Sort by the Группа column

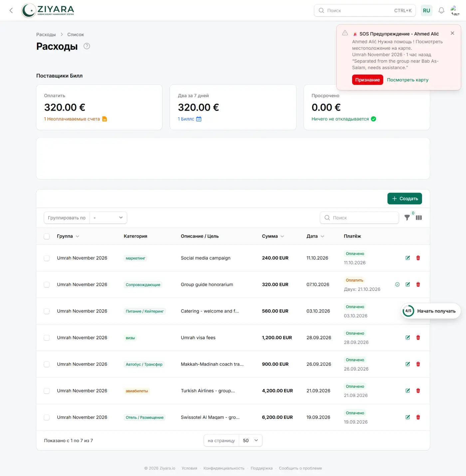68,236
